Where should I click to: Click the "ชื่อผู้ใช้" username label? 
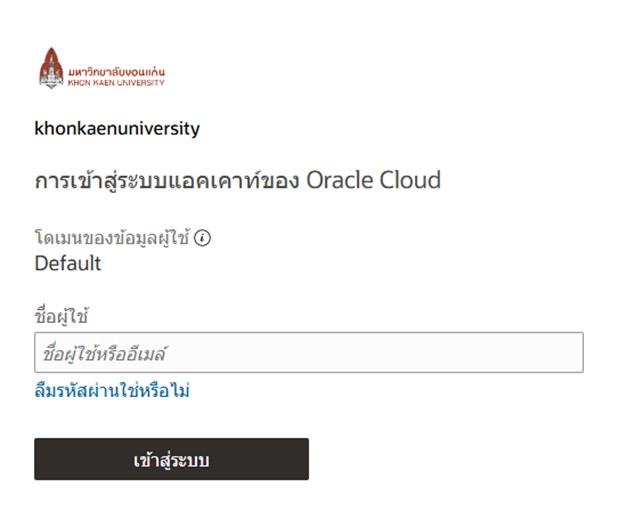coord(61,316)
